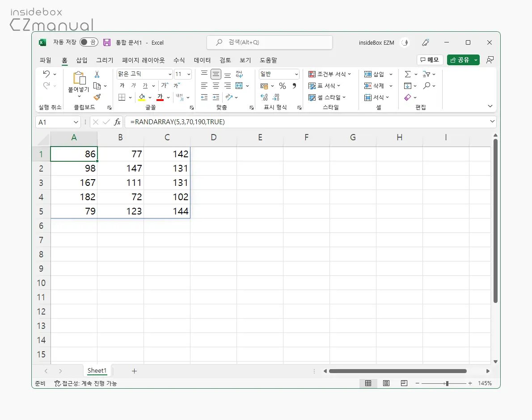Collapse the ribbon chevron
The width and height of the screenshot is (532, 420).
(x=490, y=106)
